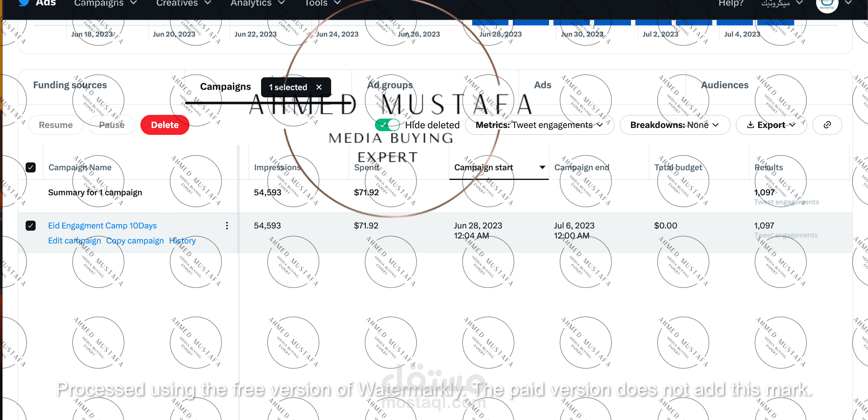The width and height of the screenshot is (868, 420).
Task: Sort by the Campaign start column
Action: 499,167
